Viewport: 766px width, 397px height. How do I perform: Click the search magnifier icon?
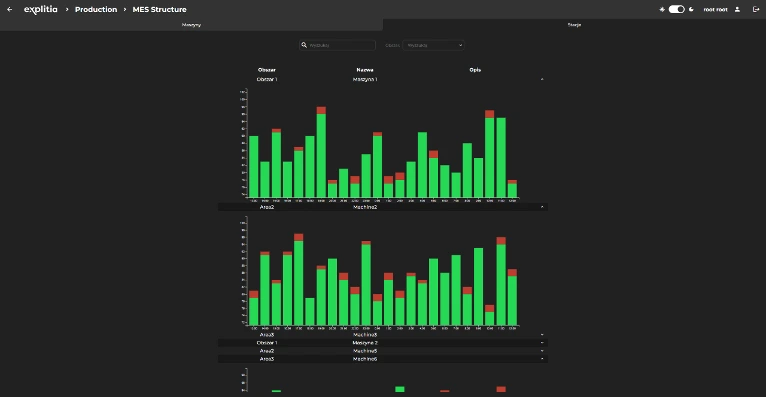click(x=304, y=45)
